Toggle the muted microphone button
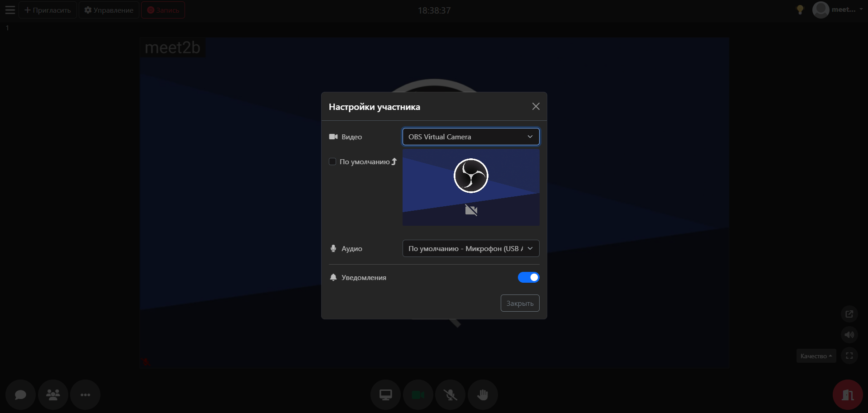 tap(450, 395)
